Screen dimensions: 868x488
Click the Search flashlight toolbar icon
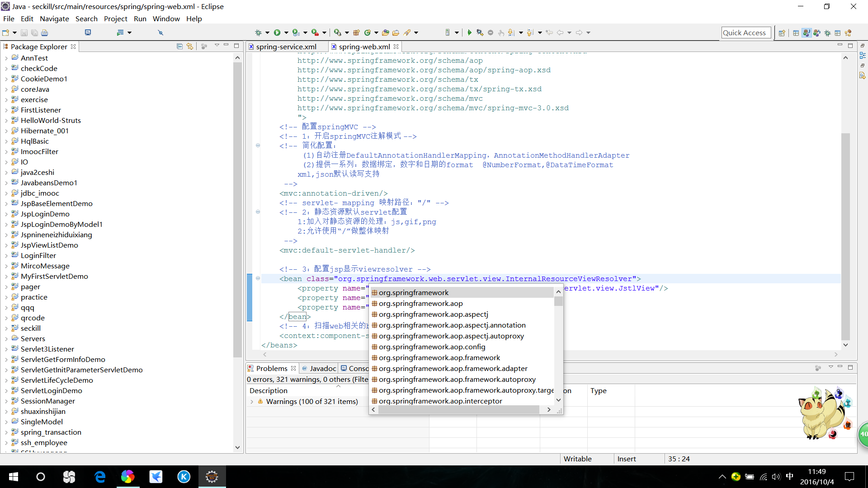pos(407,33)
